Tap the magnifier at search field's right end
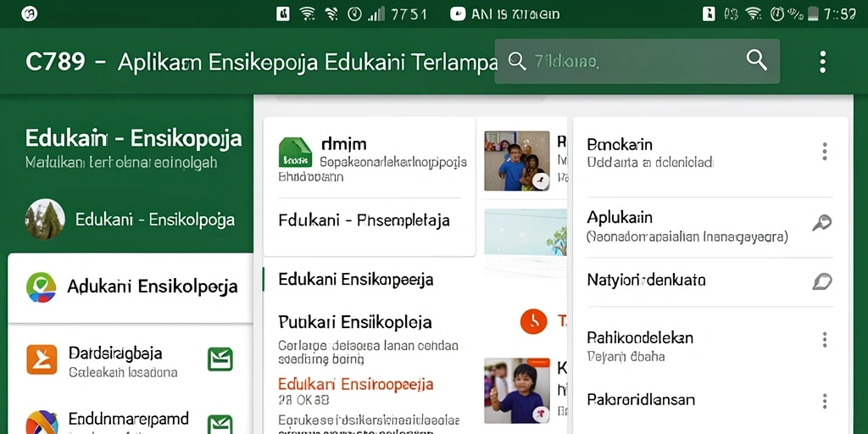Screen dimensions: 868x434 [756, 60]
